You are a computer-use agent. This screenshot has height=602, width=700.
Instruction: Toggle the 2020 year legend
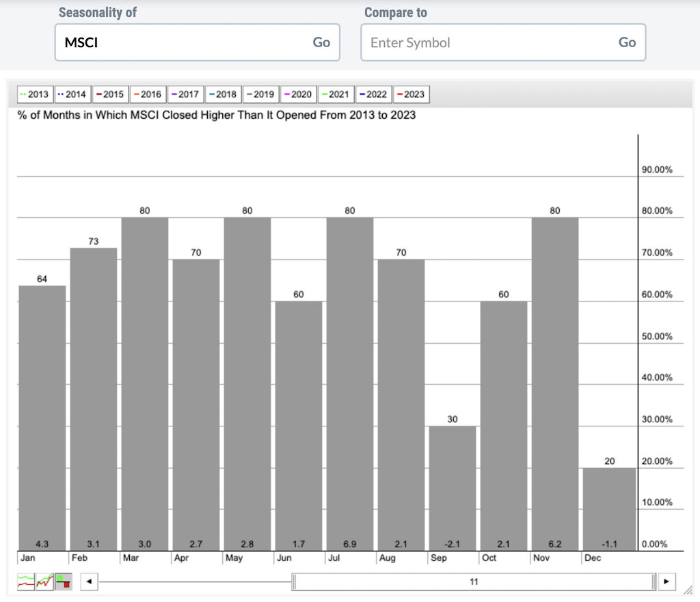(299, 94)
